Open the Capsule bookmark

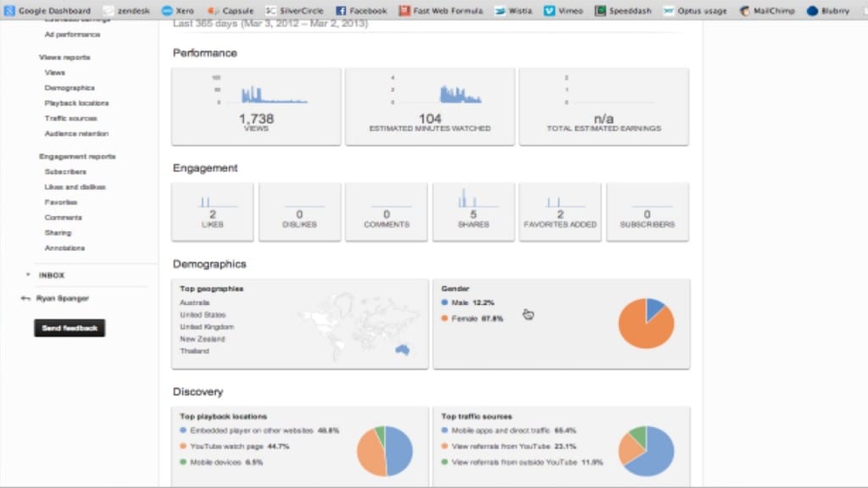[231, 10]
